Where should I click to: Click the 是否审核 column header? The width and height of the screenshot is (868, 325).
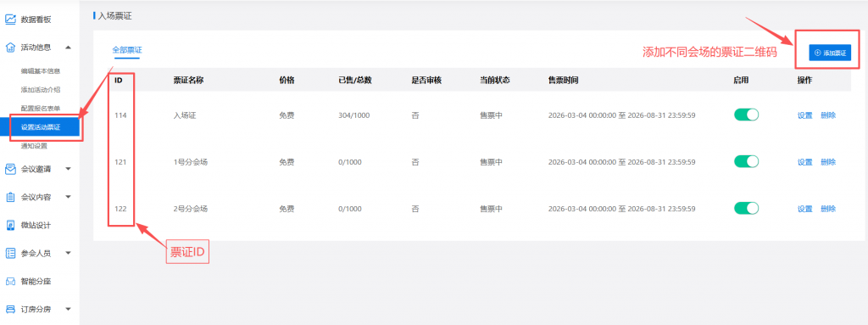pyautogui.click(x=426, y=80)
